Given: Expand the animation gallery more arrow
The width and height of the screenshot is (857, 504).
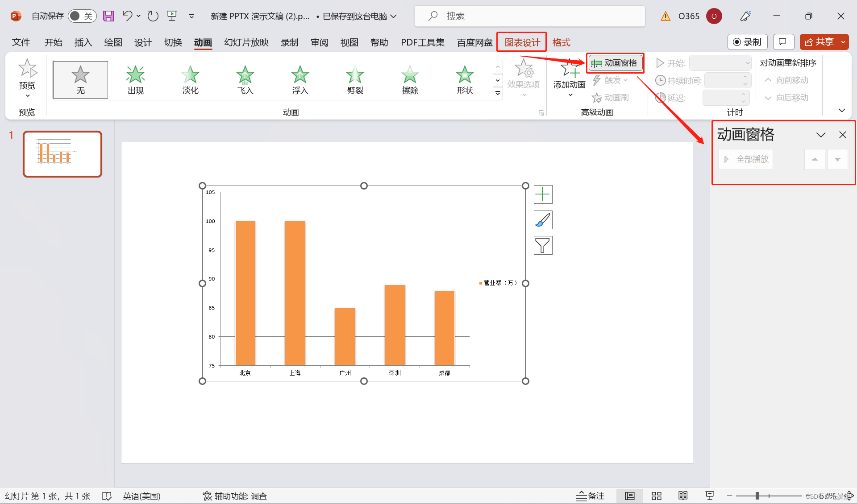Looking at the screenshot, I should (x=498, y=93).
